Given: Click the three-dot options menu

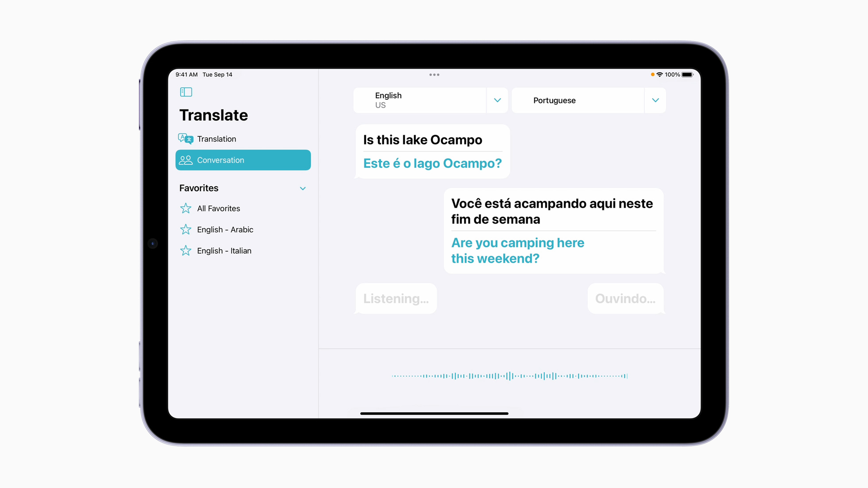Looking at the screenshot, I should [434, 74].
